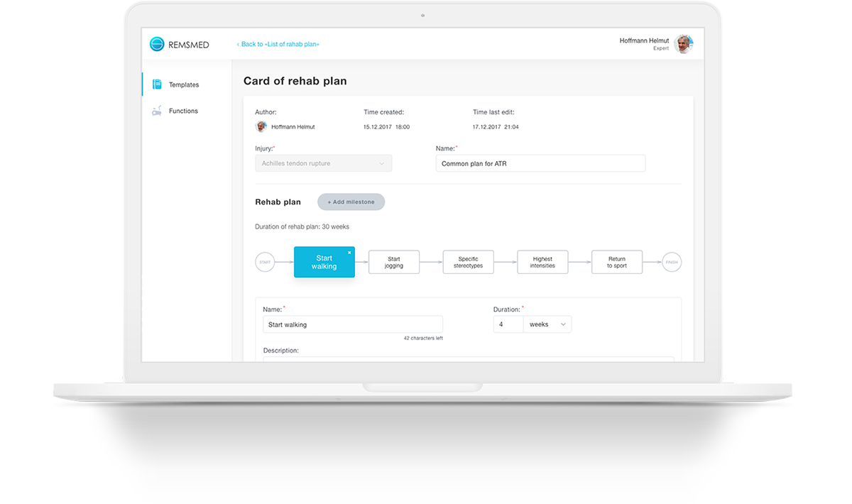This screenshot has width=852, height=504.
Task: Click the last edit value 17.12.2017 21:04
Action: click(x=496, y=127)
